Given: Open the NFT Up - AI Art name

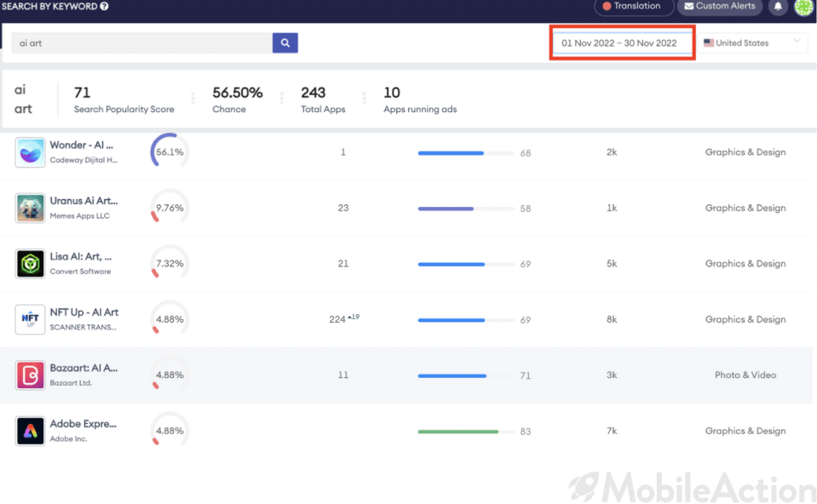Looking at the screenshot, I should tap(83, 312).
